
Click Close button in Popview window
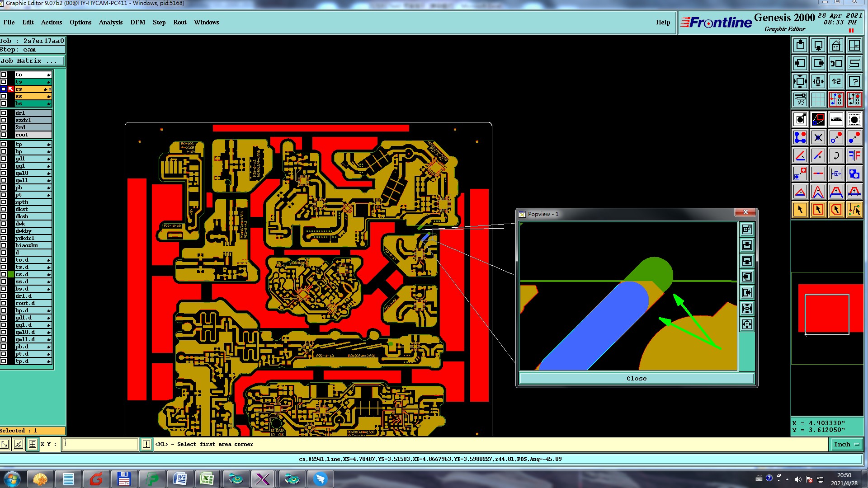tap(636, 379)
